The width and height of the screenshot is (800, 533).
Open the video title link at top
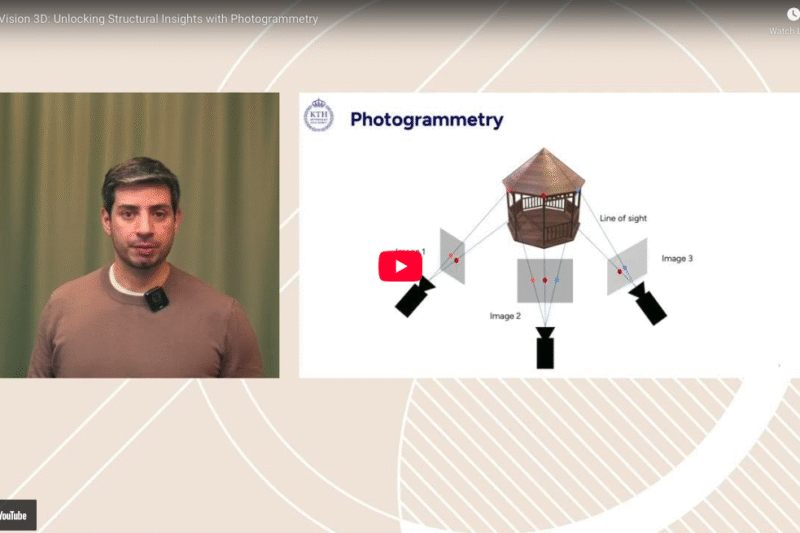(x=160, y=19)
